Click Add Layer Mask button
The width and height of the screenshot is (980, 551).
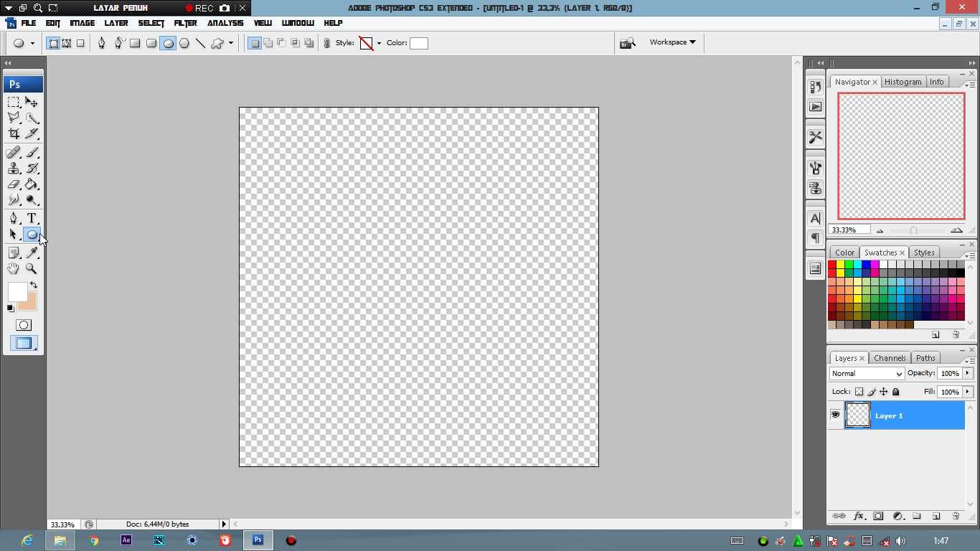(x=878, y=516)
